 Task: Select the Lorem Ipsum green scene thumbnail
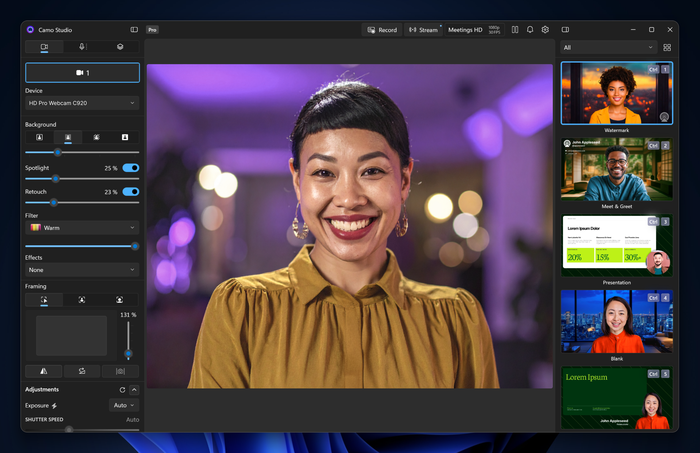(617, 398)
